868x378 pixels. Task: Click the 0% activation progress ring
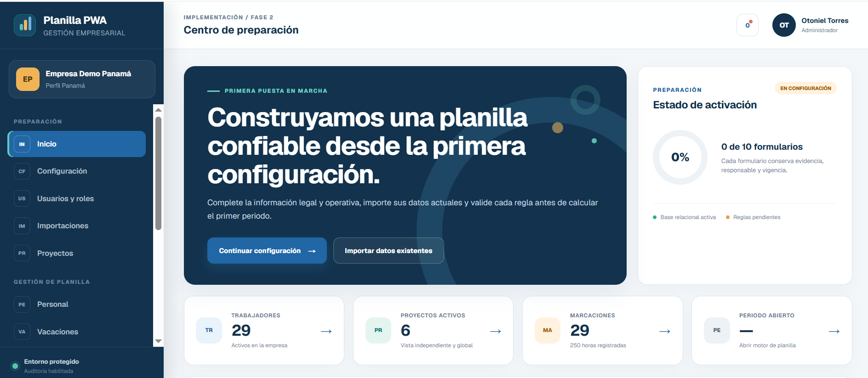(680, 157)
